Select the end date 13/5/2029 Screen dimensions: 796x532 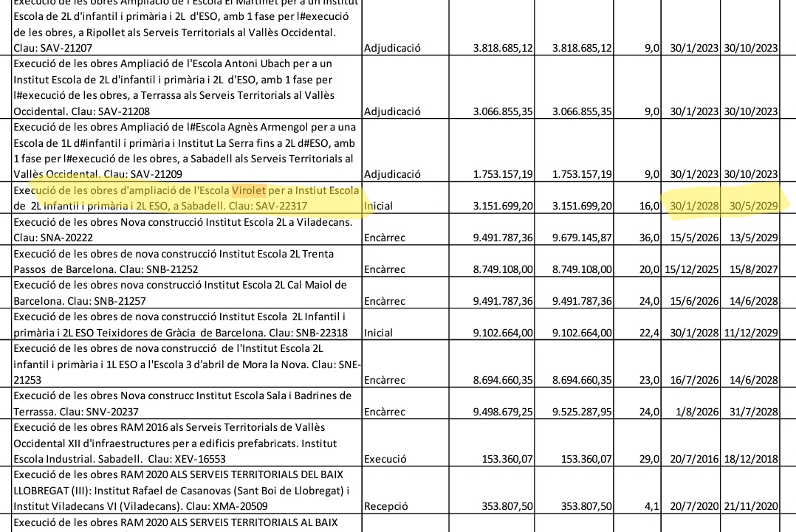tap(753, 238)
